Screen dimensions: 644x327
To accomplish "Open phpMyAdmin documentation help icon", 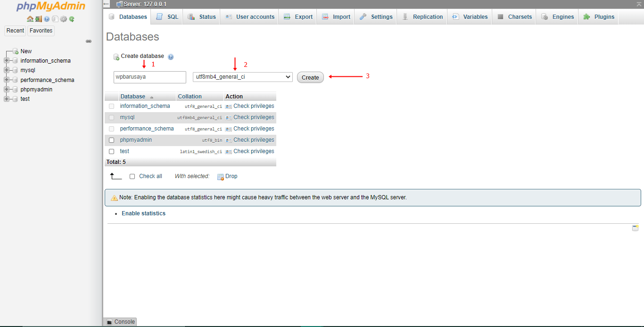I will point(47,19).
